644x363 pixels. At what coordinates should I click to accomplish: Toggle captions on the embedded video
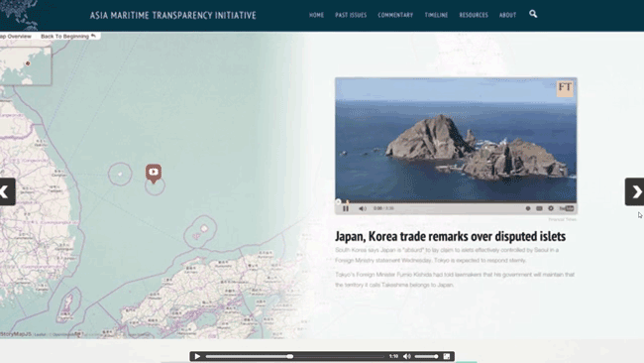tap(539, 208)
